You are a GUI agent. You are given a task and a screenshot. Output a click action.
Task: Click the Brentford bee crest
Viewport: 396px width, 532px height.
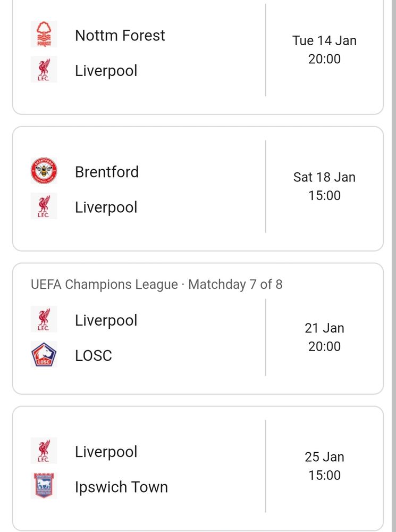[44, 171]
